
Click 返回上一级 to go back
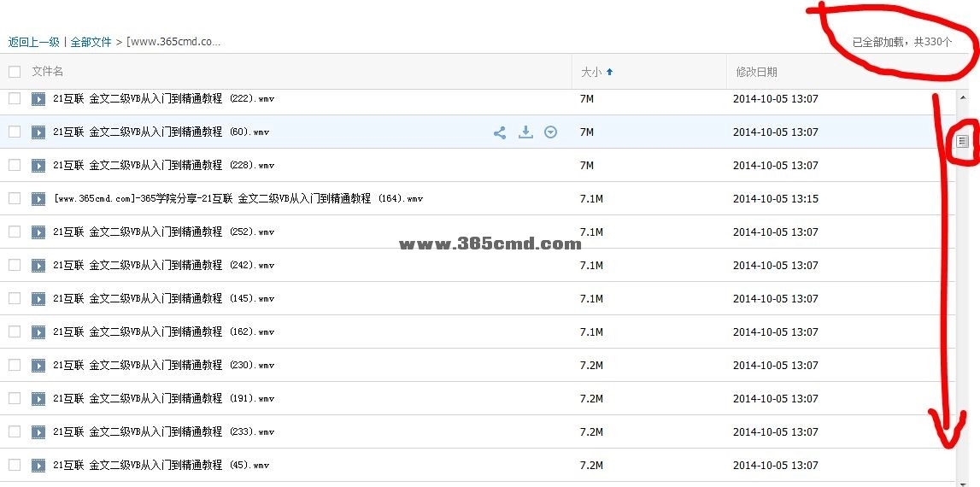pyautogui.click(x=33, y=42)
